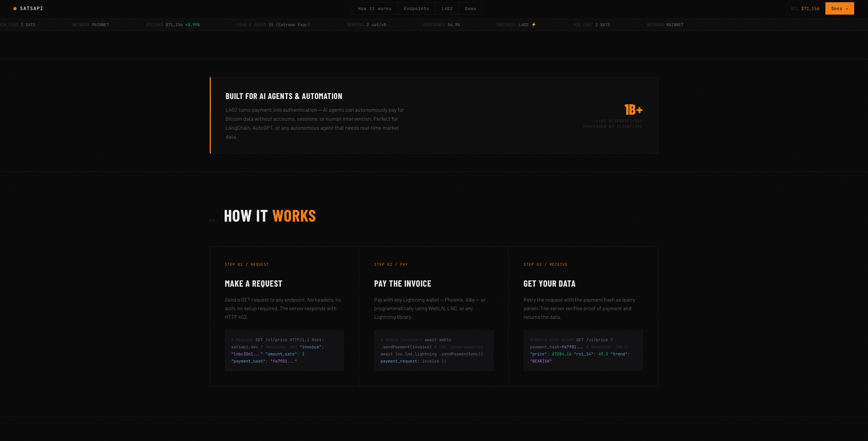Click the DOMINANCE 56.9% ticker stat
The width and height of the screenshot is (868, 441).
click(x=441, y=25)
